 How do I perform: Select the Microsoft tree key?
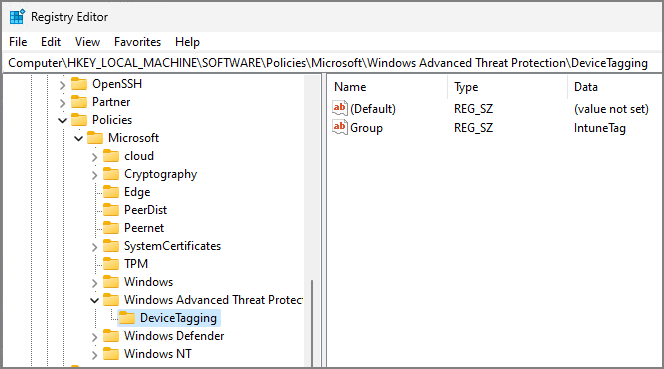point(133,138)
